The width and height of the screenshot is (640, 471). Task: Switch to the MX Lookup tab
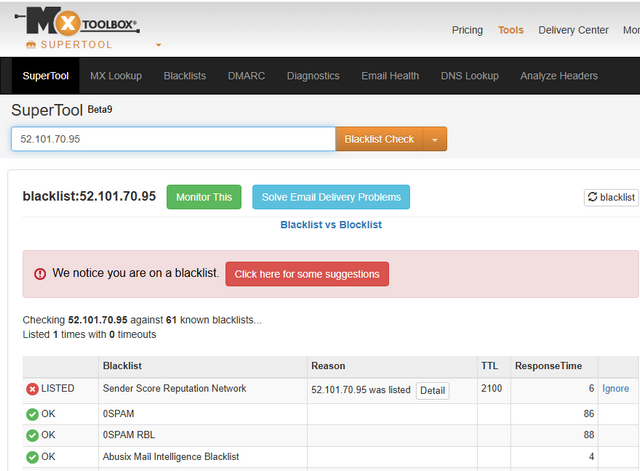(116, 76)
